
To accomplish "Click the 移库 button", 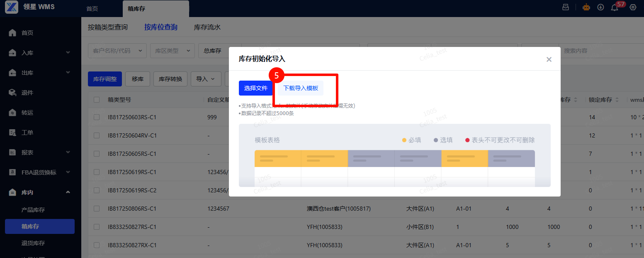I will tap(138, 79).
